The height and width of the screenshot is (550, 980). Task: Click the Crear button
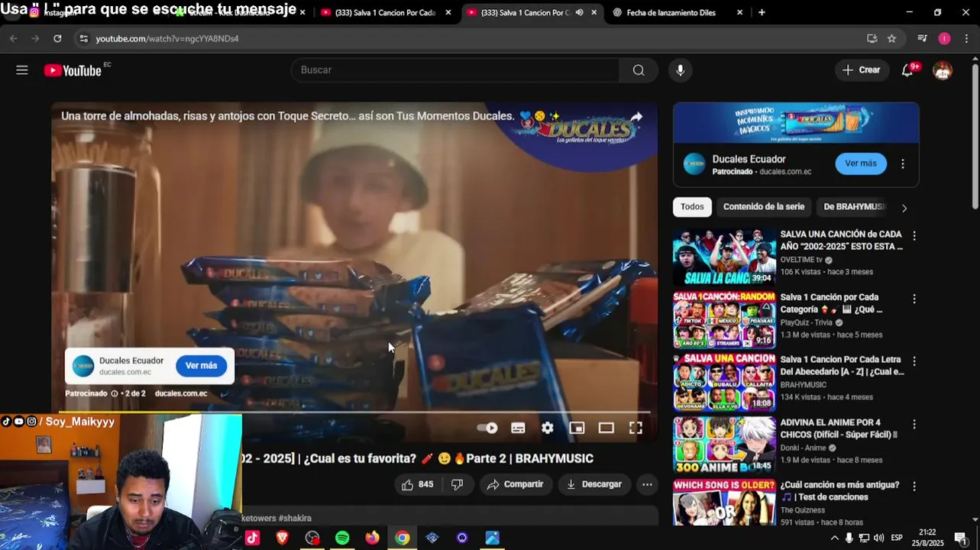[862, 70]
